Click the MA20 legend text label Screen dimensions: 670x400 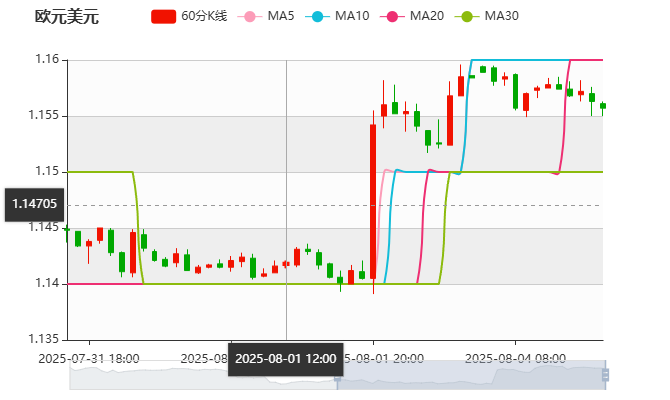coord(427,16)
